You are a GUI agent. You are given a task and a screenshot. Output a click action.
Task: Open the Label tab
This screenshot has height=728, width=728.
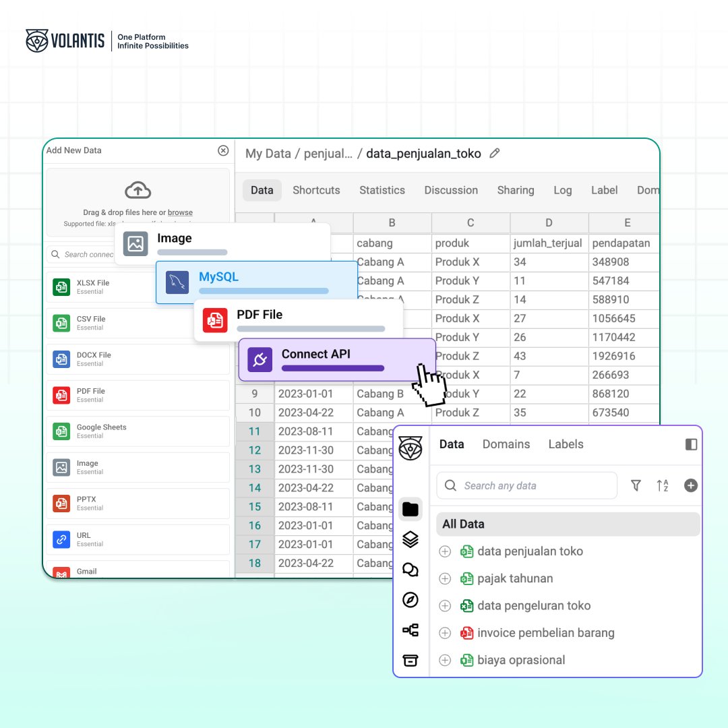(x=604, y=190)
